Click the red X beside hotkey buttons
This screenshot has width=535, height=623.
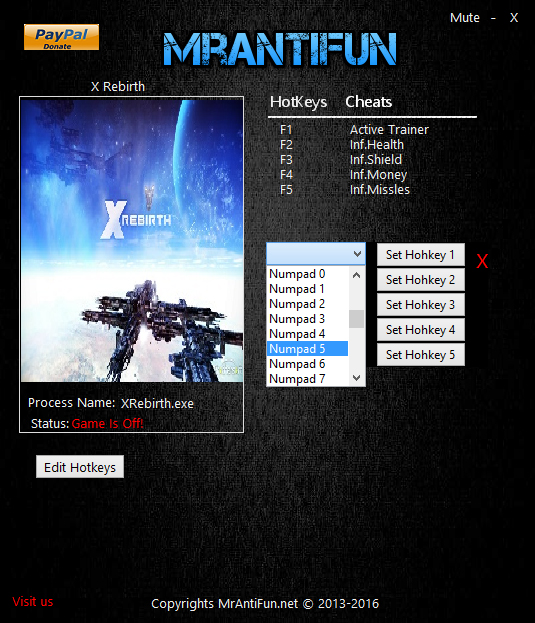click(482, 261)
